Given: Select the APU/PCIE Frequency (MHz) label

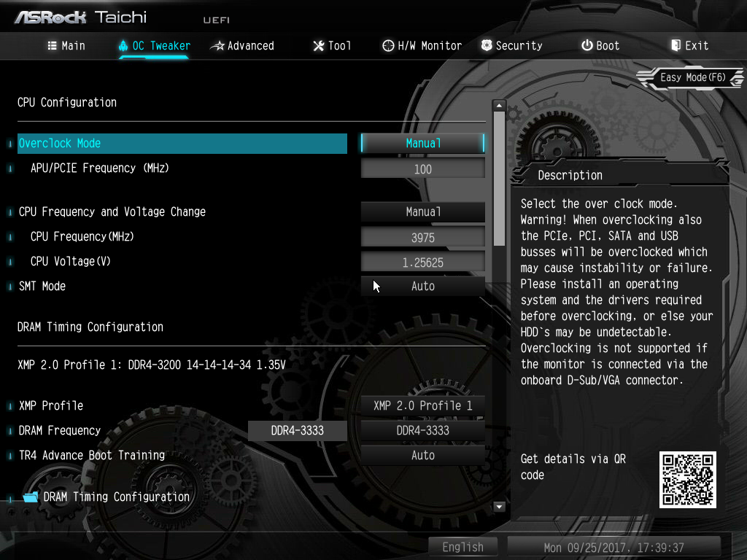Looking at the screenshot, I should coord(99,168).
